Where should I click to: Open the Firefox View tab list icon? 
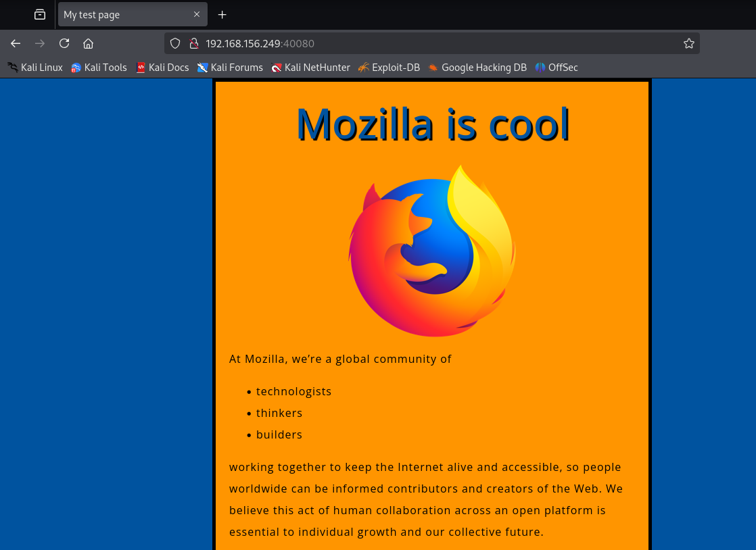click(40, 14)
